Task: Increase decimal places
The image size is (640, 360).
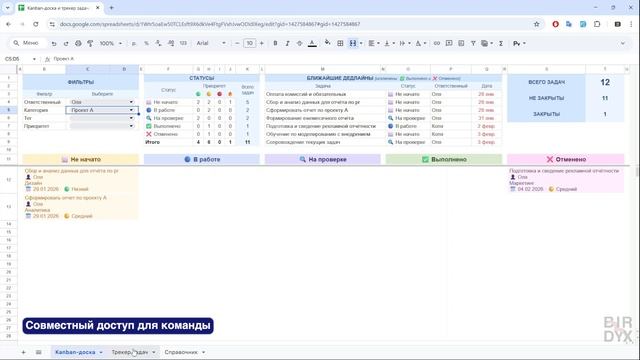Action: (x=171, y=43)
